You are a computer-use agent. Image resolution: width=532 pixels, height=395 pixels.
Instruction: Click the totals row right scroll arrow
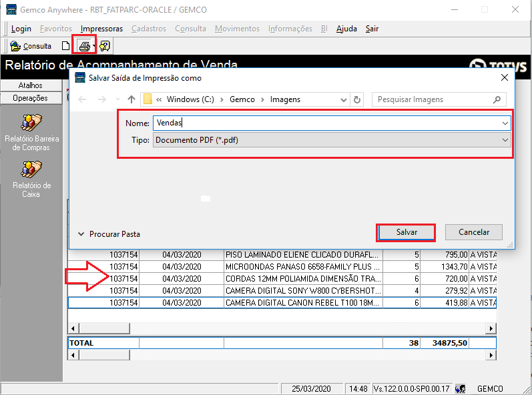point(491,355)
